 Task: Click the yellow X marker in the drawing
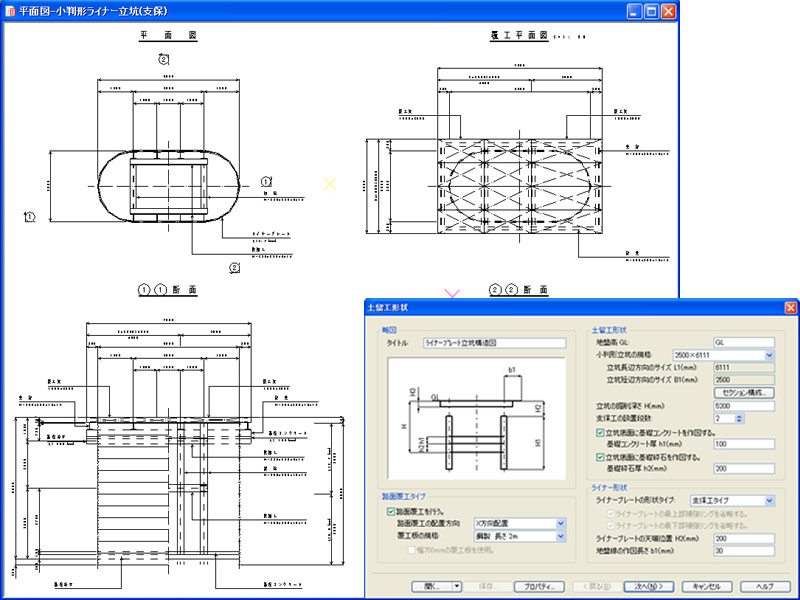tap(330, 184)
